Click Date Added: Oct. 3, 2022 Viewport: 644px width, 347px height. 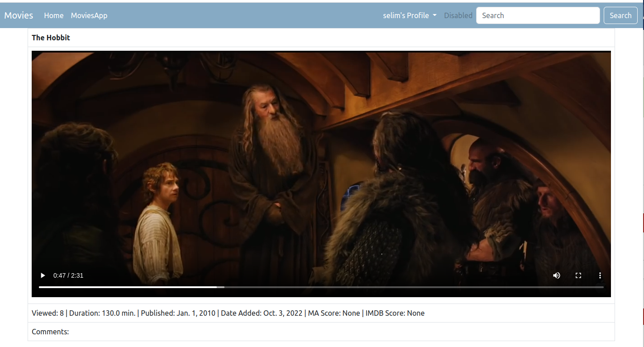tap(262, 313)
